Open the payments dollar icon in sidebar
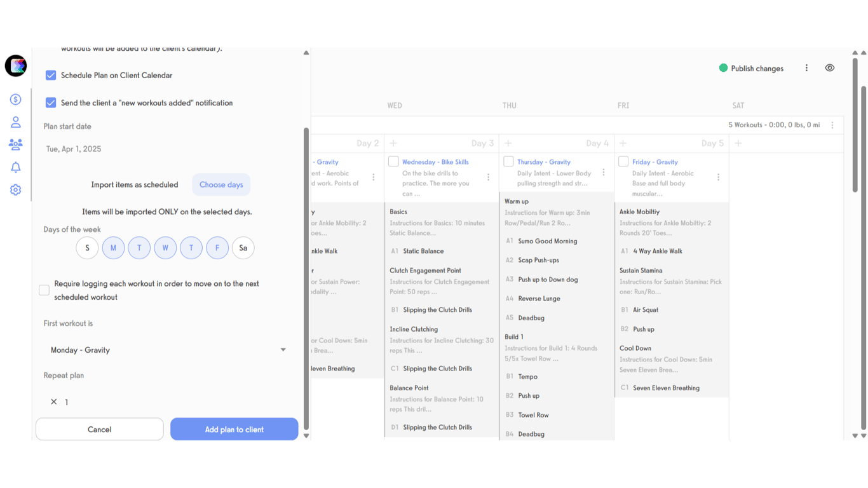The image size is (868, 488). (x=15, y=99)
